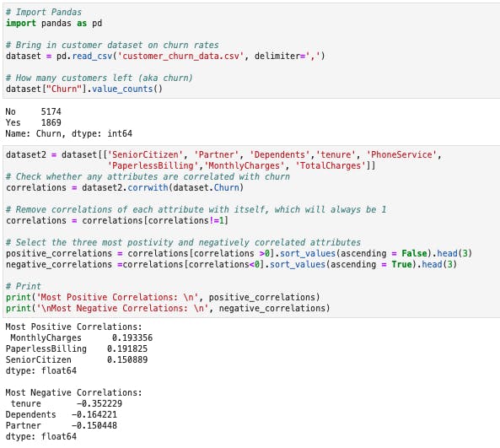Screen dimensions: 500x448
Task: Click the correlations!=1 filter expression
Action: pyautogui.click(x=186, y=220)
